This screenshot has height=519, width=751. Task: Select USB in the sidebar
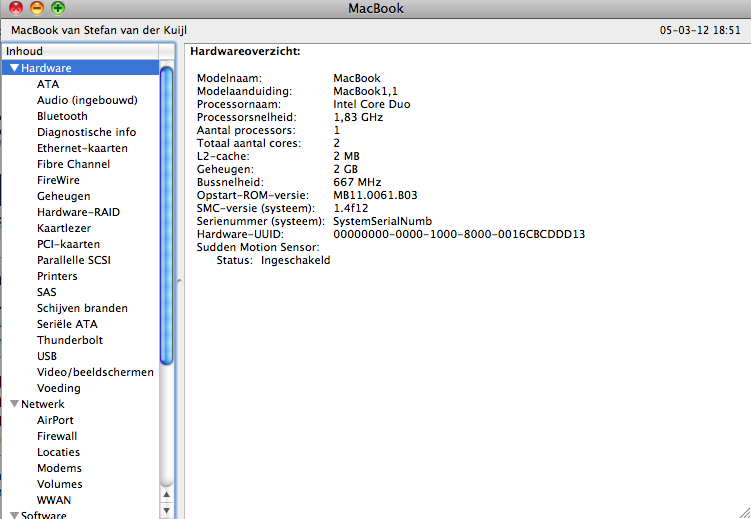47,356
